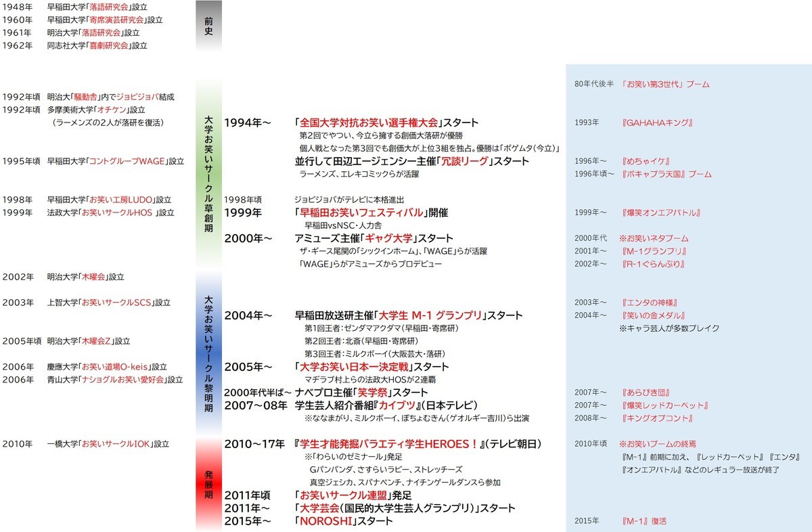Select 早稲田大学「コントグループWAGE」設立
Viewport: 812px width, 532px height.
[93, 161]
